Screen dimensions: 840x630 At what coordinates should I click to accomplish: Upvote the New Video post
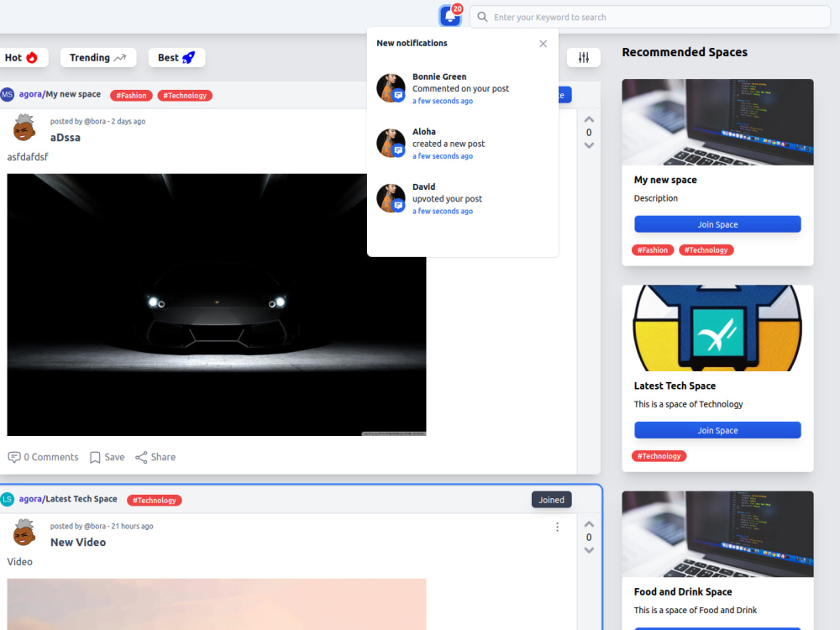click(589, 524)
